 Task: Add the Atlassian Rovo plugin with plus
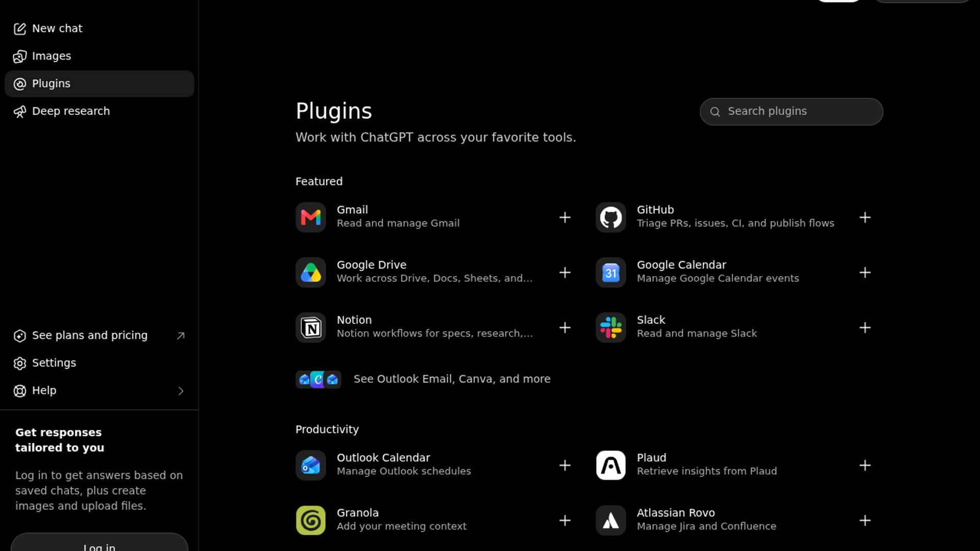[865, 520]
